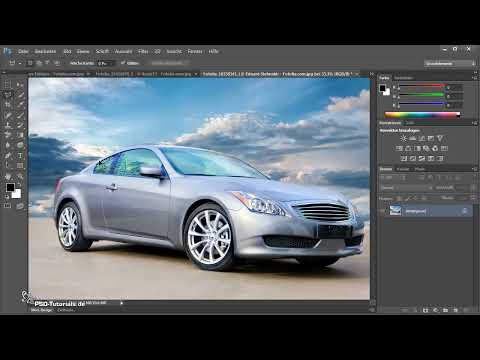This screenshot has width=480, height=360.
Task: Select the Brush tool
Action: (x=20, y=115)
